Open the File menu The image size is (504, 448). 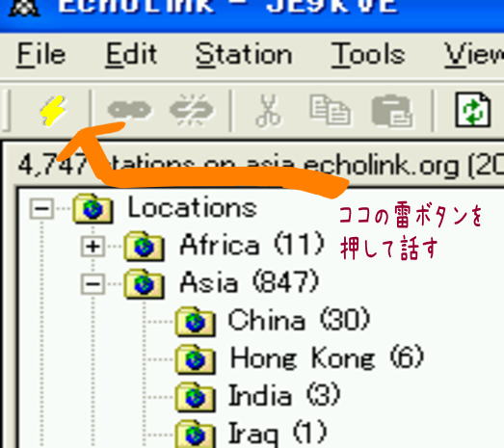tap(41, 55)
